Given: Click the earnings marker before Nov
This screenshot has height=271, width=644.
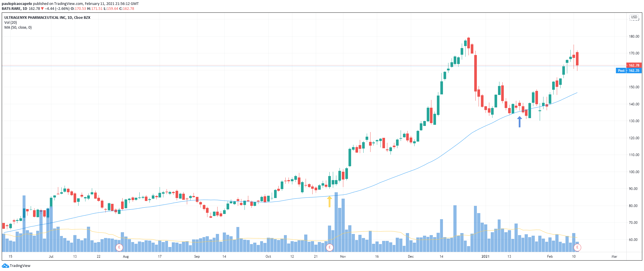Looking at the screenshot, I should (x=329, y=248).
